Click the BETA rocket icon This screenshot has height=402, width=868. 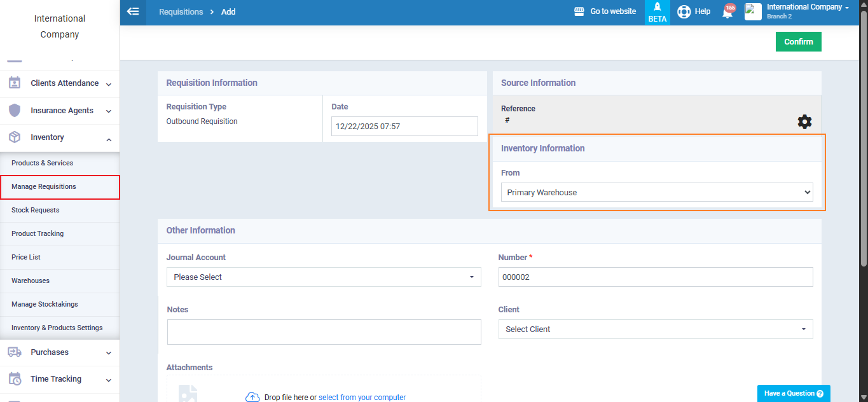click(657, 8)
